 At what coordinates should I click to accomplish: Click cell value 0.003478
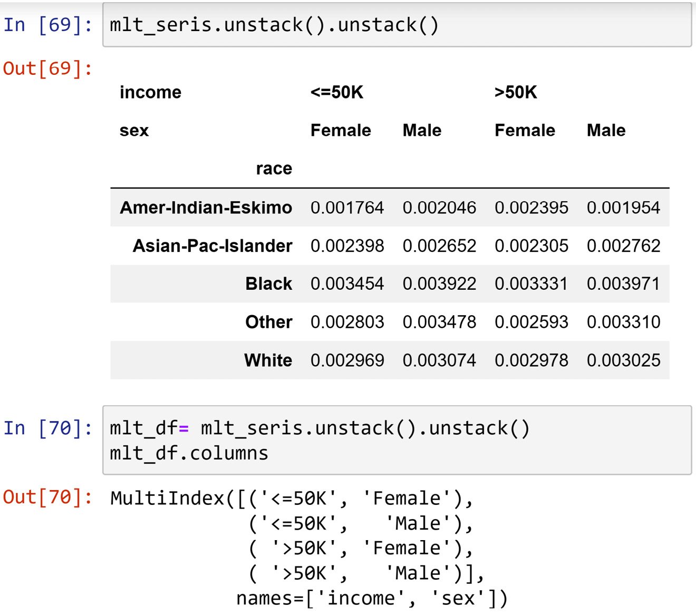(x=439, y=322)
